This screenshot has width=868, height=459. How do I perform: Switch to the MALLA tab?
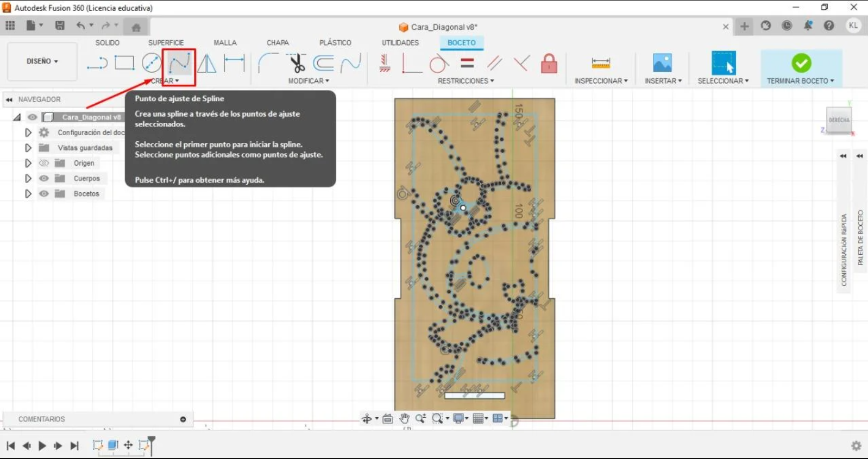[225, 42]
